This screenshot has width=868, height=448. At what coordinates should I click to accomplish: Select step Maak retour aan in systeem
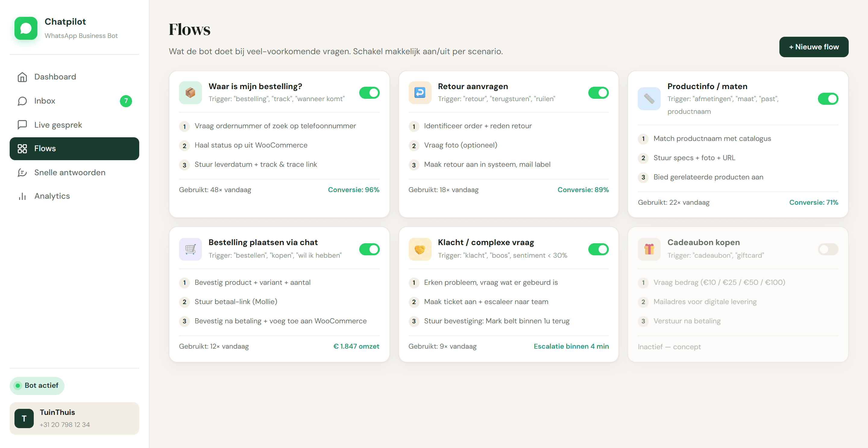click(x=487, y=164)
